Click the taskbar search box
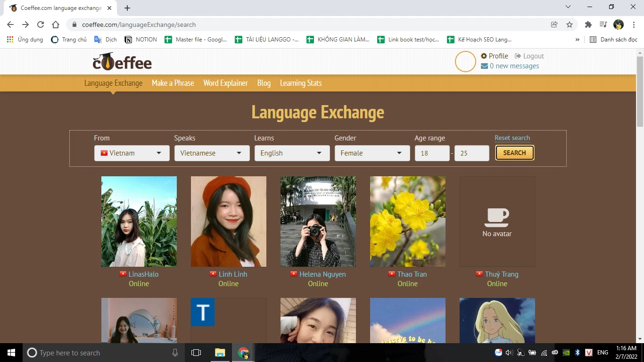Image resolution: width=644 pixels, height=362 pixels. click(103, 353)
